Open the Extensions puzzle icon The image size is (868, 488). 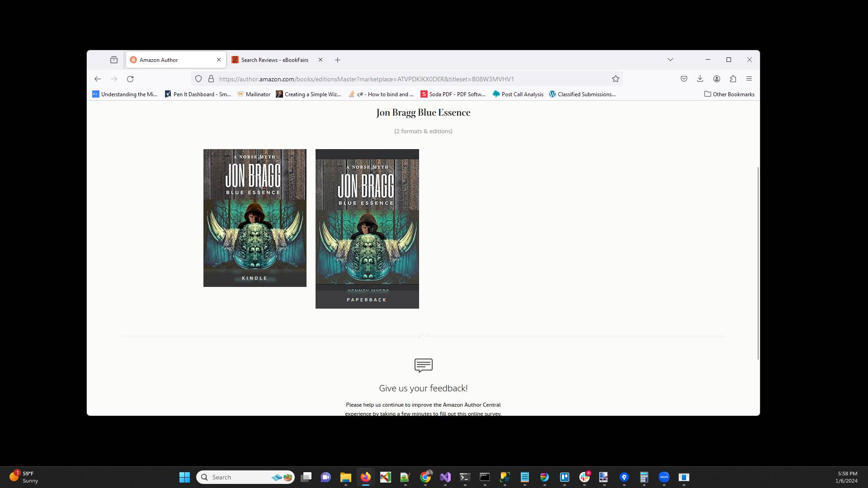click(x=732, y=79)
